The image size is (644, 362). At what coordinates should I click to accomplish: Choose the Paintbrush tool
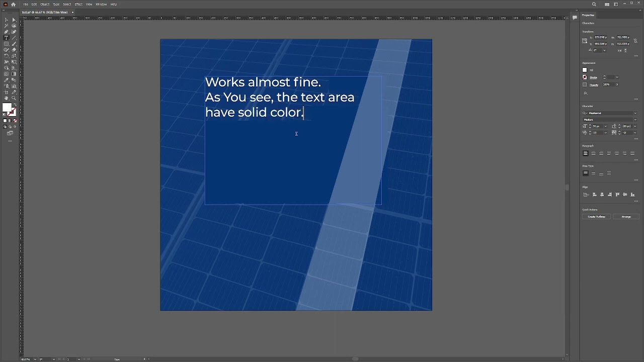tap(14, 44)
